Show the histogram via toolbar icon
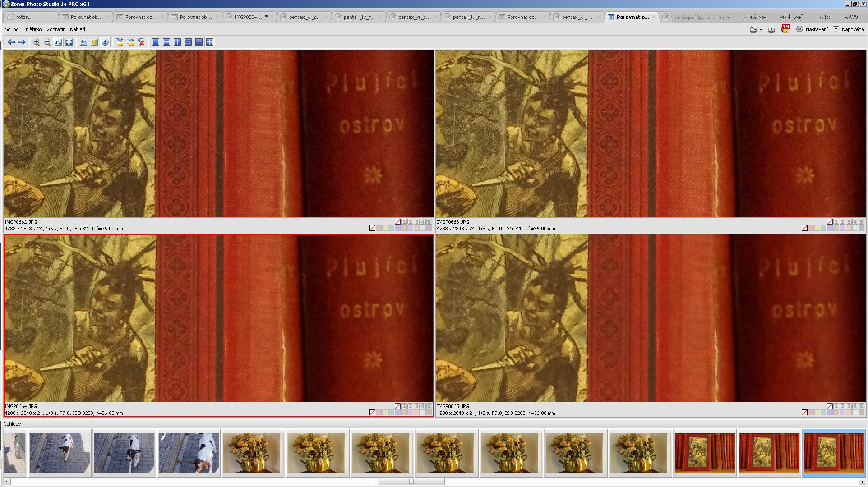 pos(83,42)
